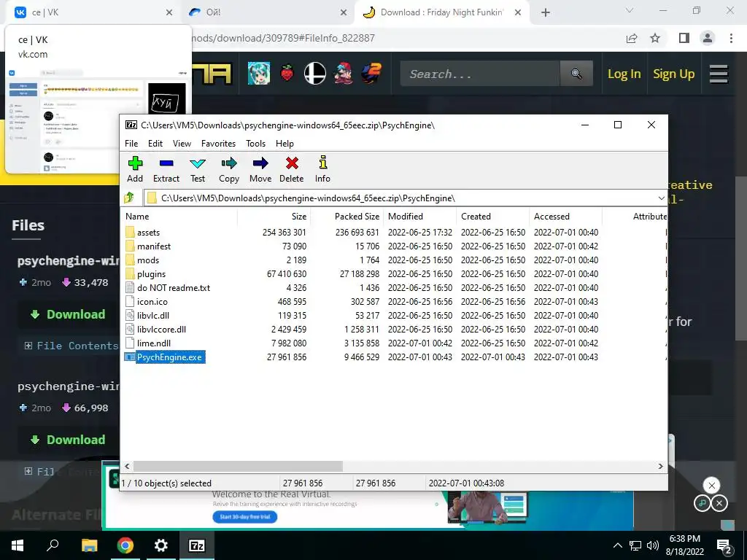Sort by Accessed column header

coord(551,216)
